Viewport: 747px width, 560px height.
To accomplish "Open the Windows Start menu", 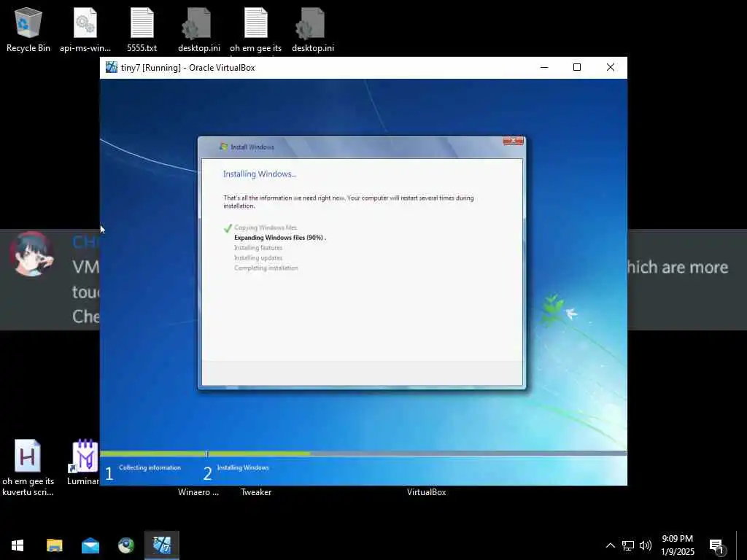I will click(x=18, y=545).
